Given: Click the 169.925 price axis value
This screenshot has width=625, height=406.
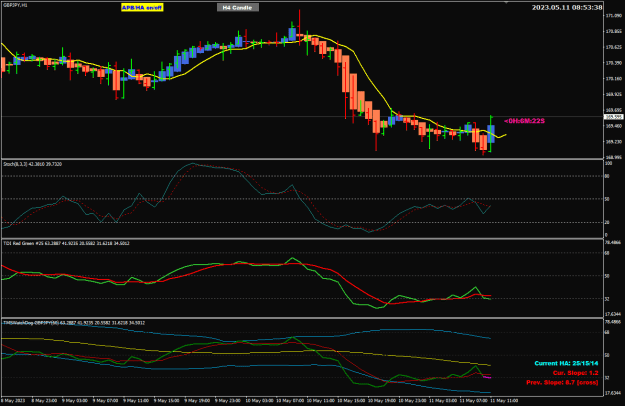Looking at the screenshot, I should tap(614, 94).
